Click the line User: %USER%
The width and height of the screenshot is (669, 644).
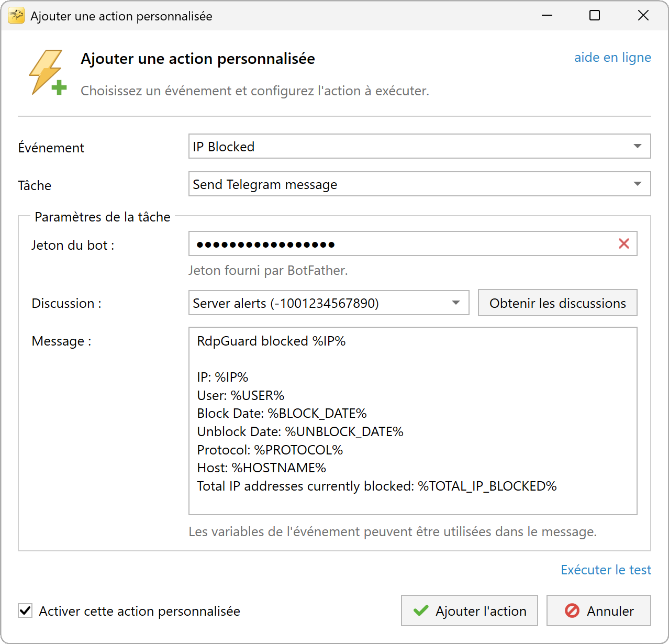click(x=240, y=395)
